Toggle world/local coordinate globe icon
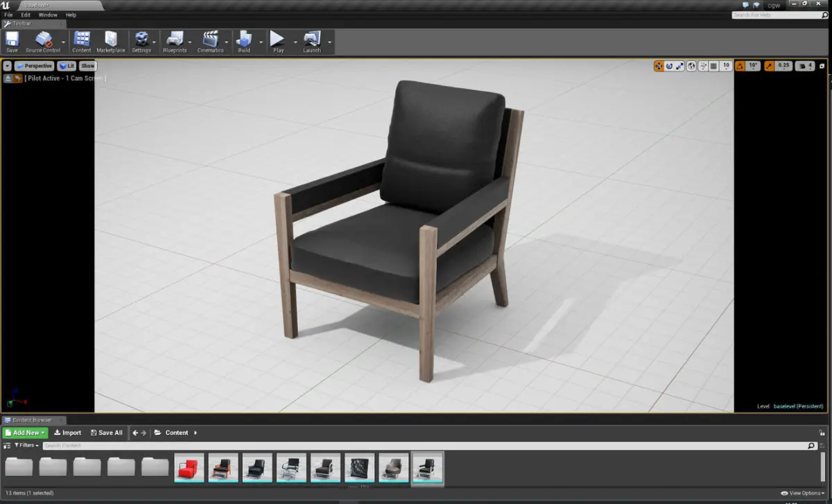The image size is (832, 504). click(x=692, y=66)
